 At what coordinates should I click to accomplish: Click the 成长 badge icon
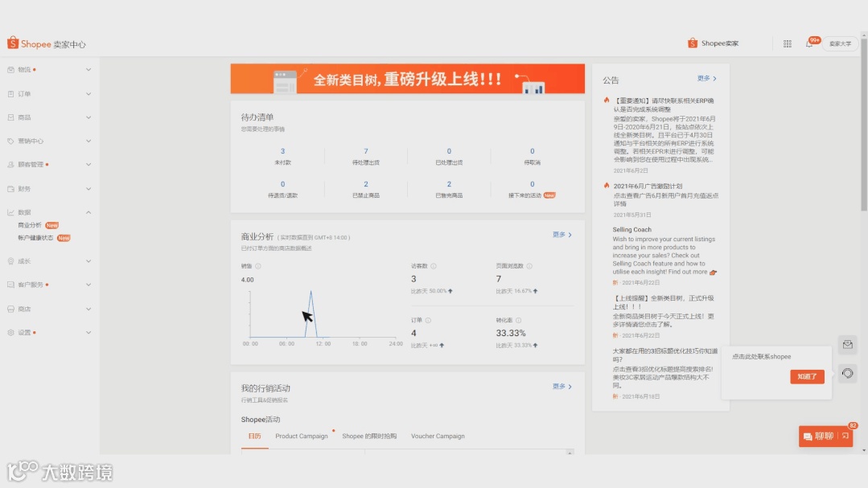point(10,261)
